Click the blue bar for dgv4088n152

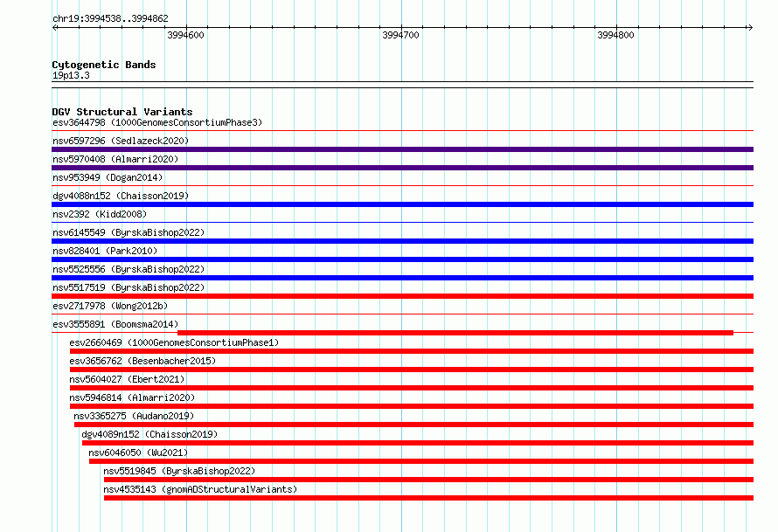tap(402, 204)
